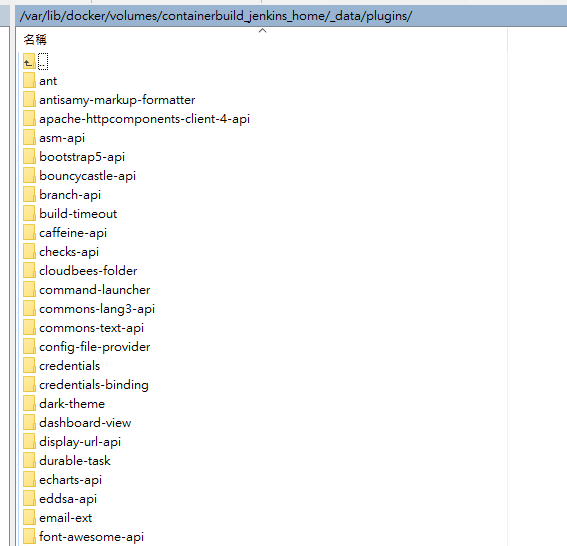567x546 pixels.
Task: Click the credentials folder icon
Action: tap(29, 366)
